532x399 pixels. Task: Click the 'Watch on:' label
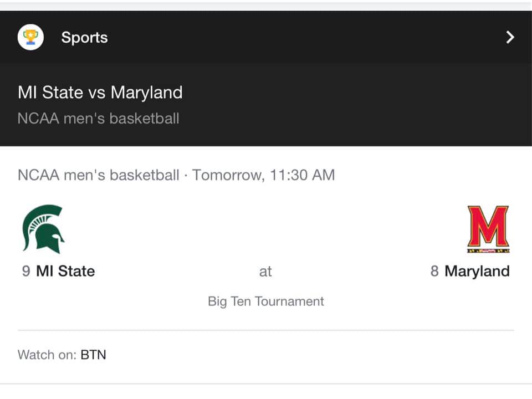[x=47, y=355]
